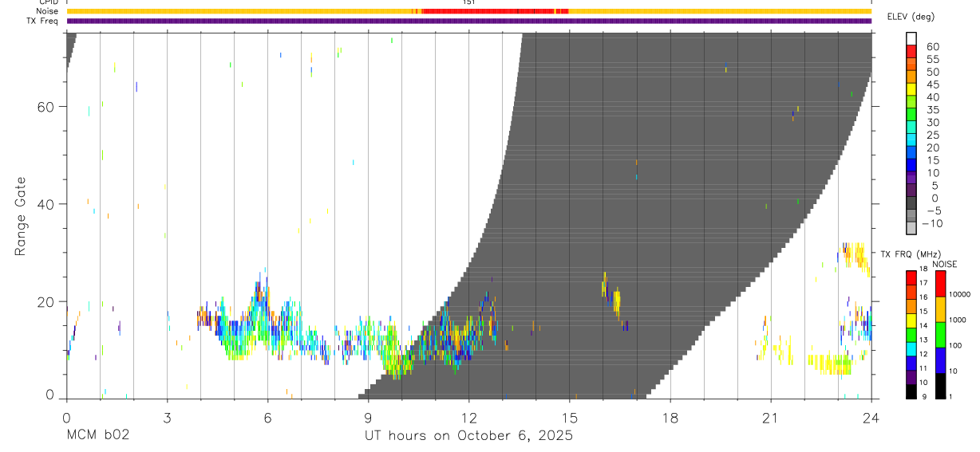Click the 6 tick label on time axis

tap(267, 418)
